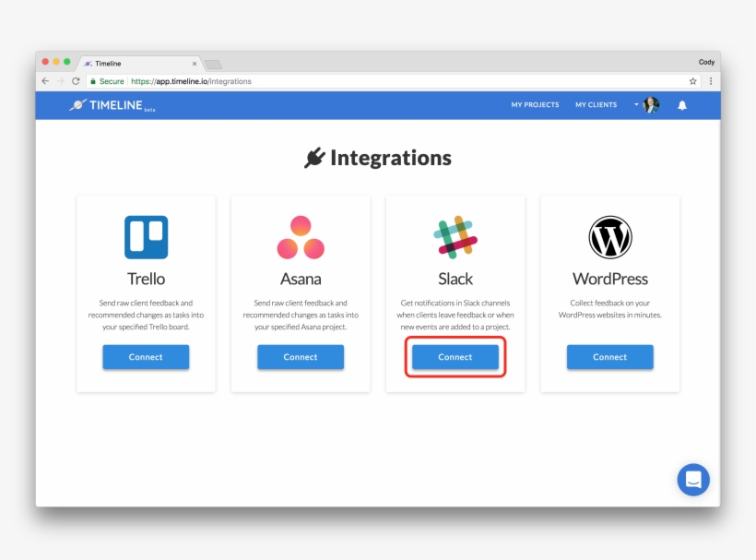Select the Timeline tab
This screenshot has height=560, width=756.
point(140,63)
